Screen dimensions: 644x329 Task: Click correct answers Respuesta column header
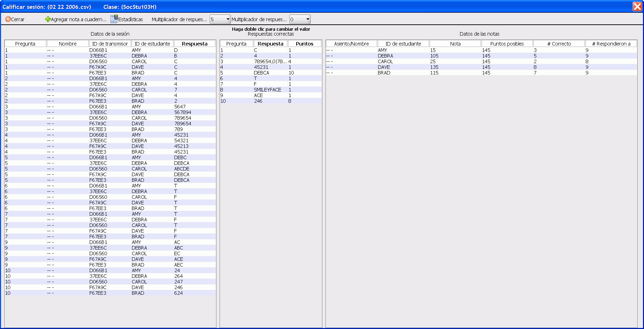click(271, 44)
